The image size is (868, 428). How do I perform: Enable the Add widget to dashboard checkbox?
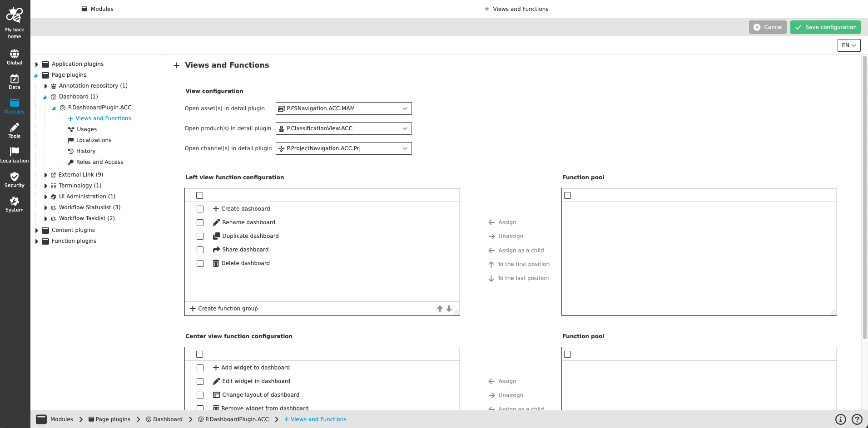pos(200,368)
